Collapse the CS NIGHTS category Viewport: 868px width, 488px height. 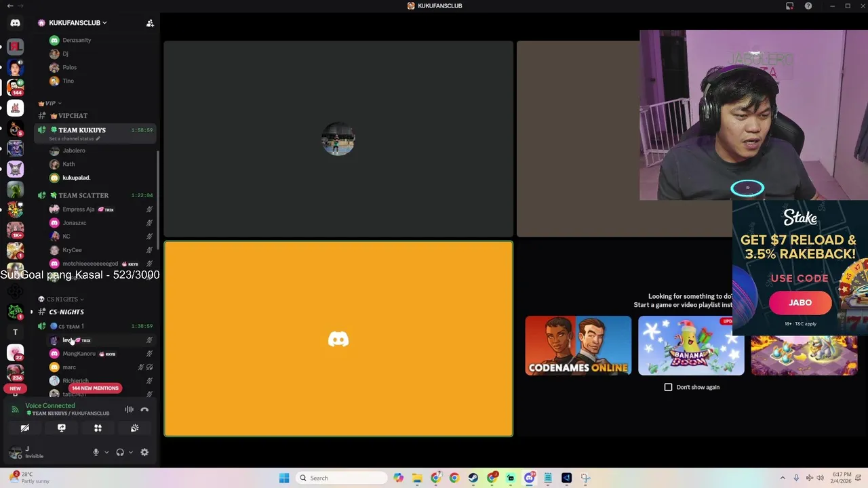pos(61,299)
